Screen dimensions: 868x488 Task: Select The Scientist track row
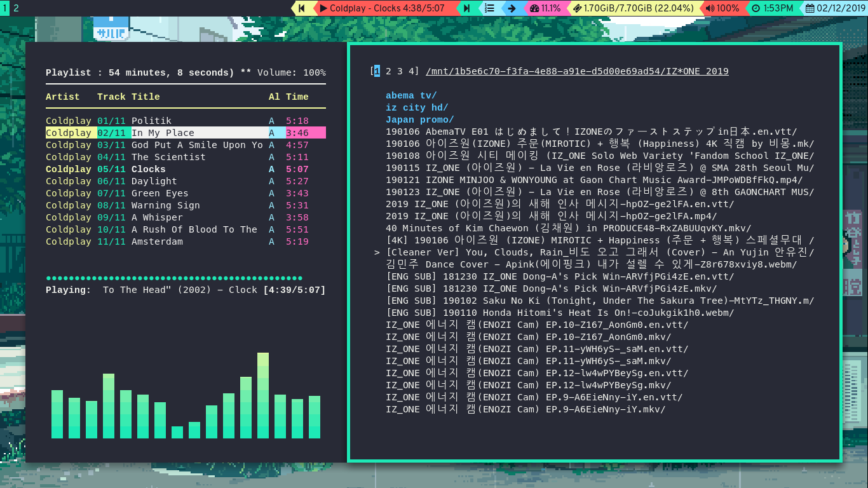(x=186, y=157)
